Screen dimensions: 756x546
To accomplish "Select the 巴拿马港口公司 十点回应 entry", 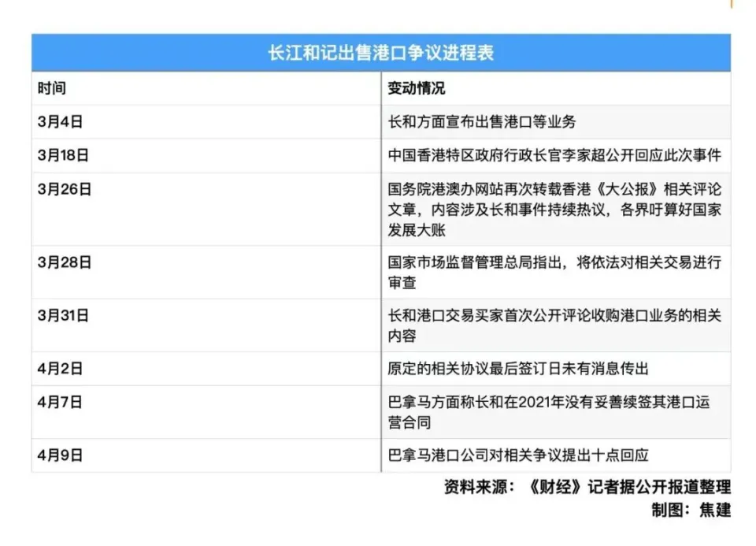I will coord(518,455).
